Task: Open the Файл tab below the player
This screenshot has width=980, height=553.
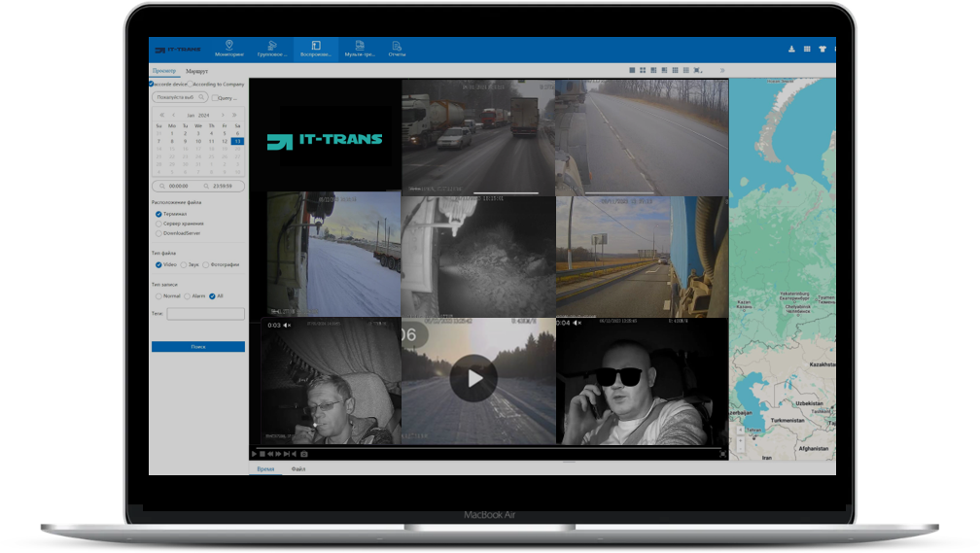Action: [298, 468]
